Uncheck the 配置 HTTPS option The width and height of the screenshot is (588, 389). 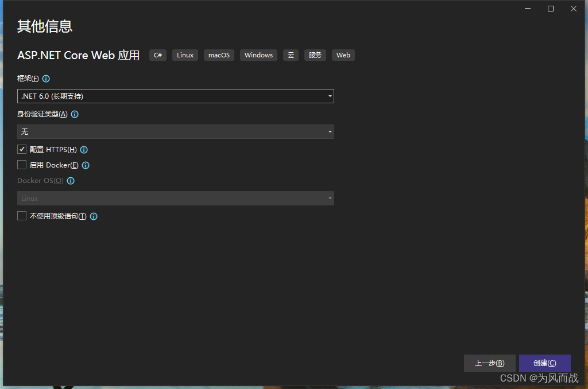pyautogui.click(x=21, y=149)
